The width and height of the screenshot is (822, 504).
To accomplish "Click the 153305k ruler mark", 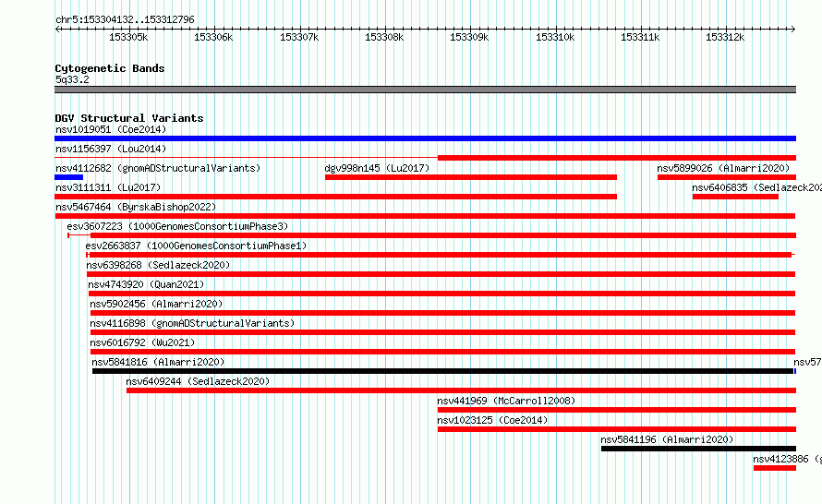I will tap(128, 37).
